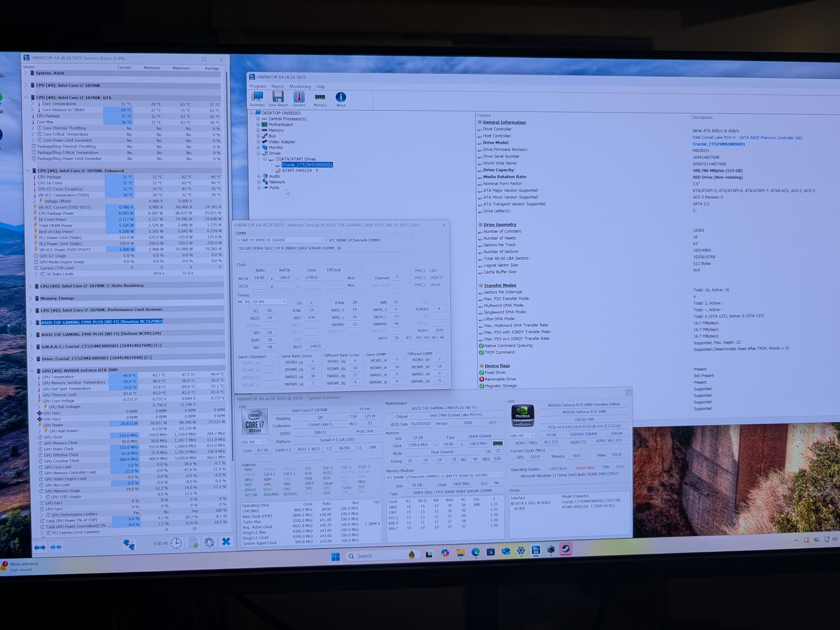Open the MC #0, CH #0 timing dropdown

pyautogui.click(x=262, y=301)
